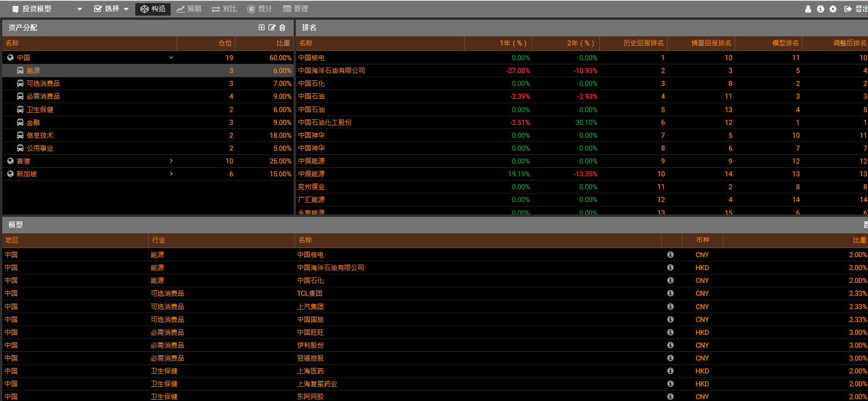Switch to the 预期 tab
The image size is (868, 401).
(x=189, y=9)
